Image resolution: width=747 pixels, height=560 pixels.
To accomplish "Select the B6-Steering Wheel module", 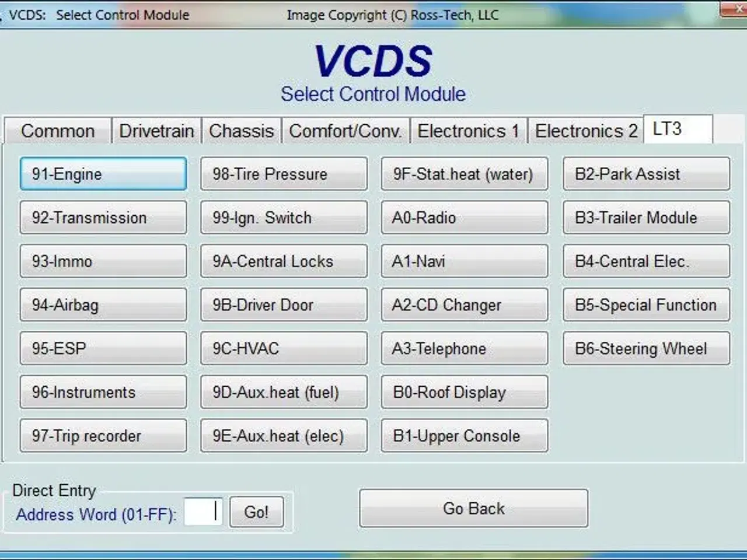I will tap(647, 348).
